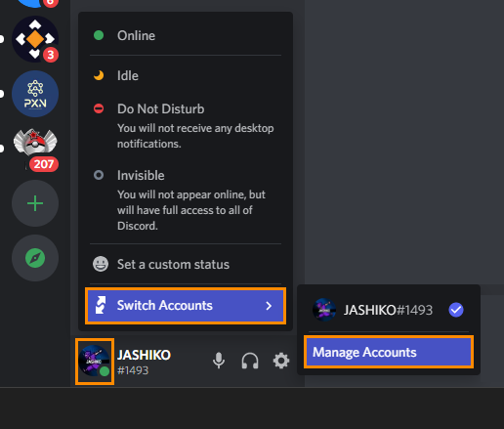Click the smiley emoji icon for custom status
Viewport: 504px width, 429px height.
tap(101, 264)
